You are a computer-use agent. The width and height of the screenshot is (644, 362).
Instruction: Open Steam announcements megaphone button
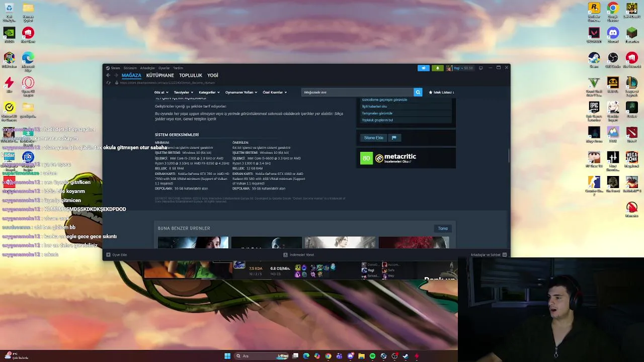coord(424,68)
